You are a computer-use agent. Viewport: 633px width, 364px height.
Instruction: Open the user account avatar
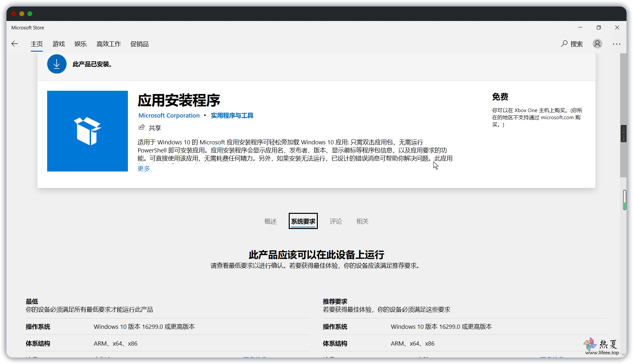(x=597, y=44)
